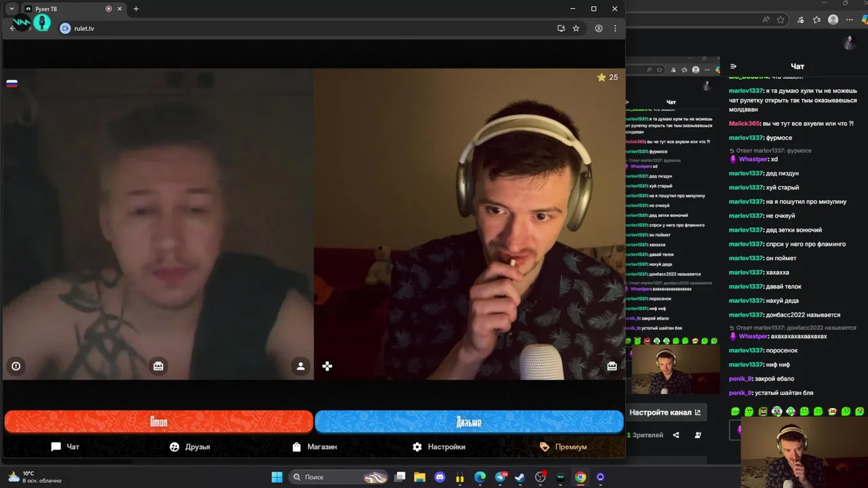Click the site info icon beside rulet.tv
The width and height of the screenshot is (868, 488).
65,28
